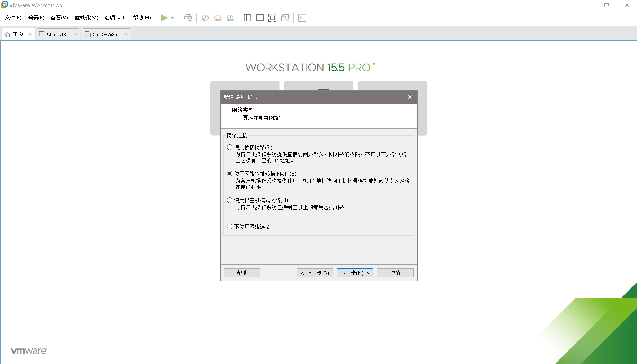
Task: Click the < 上一步(B) back button
Action: click(x=315, y=273)
